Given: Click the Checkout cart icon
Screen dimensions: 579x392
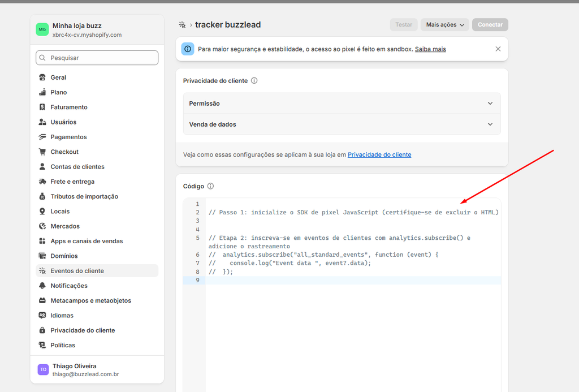Looking at the screenshot, I should coord(42,152).
